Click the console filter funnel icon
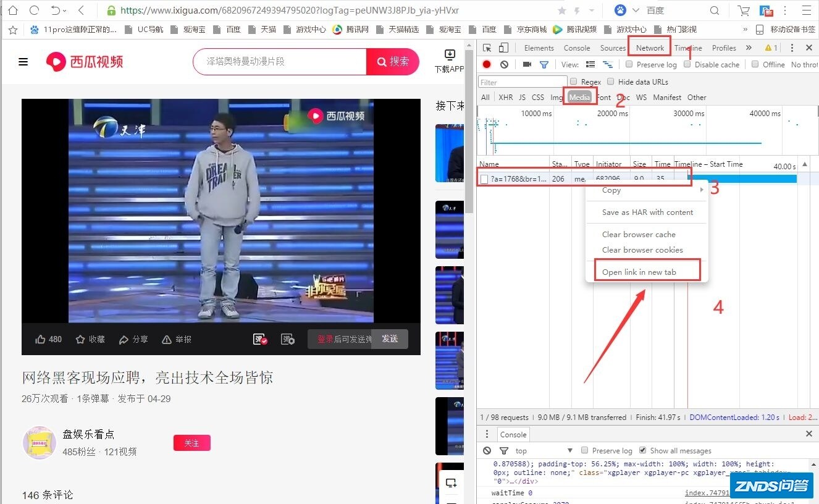The height and width of the screenshot is (504, 819). tap(504, 451)
